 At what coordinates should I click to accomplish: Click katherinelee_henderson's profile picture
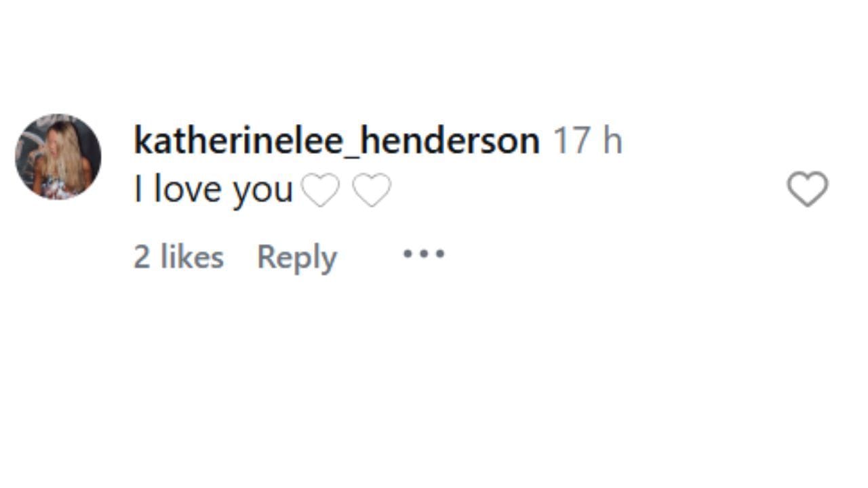(58, 157)
